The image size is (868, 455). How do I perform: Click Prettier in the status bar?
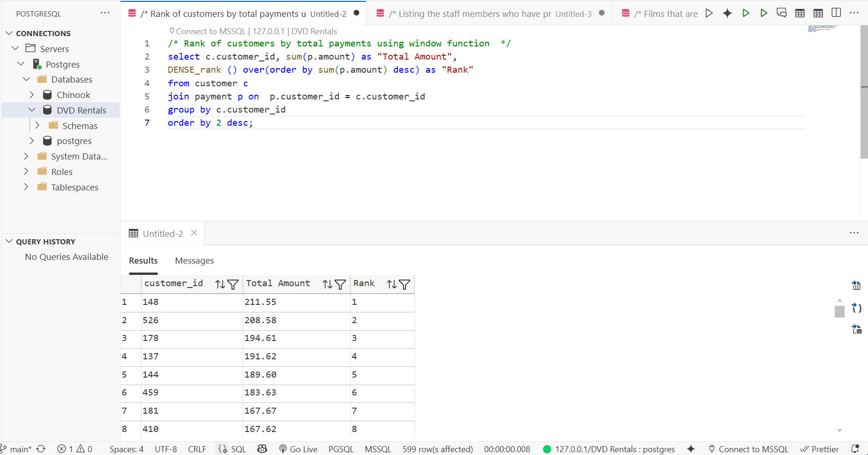coord(819,449)
